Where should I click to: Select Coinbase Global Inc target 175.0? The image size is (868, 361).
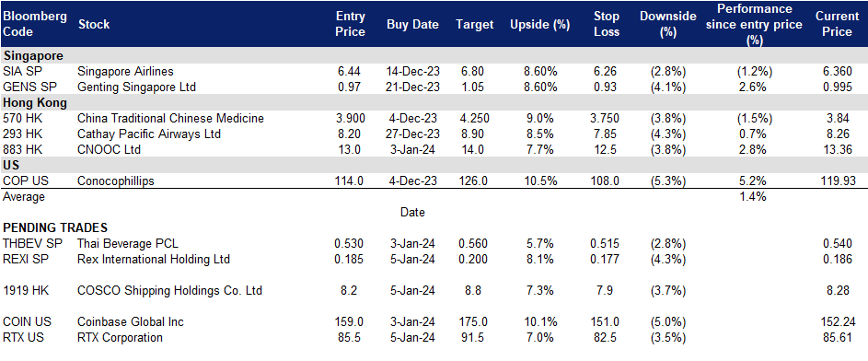coord(474,321)
